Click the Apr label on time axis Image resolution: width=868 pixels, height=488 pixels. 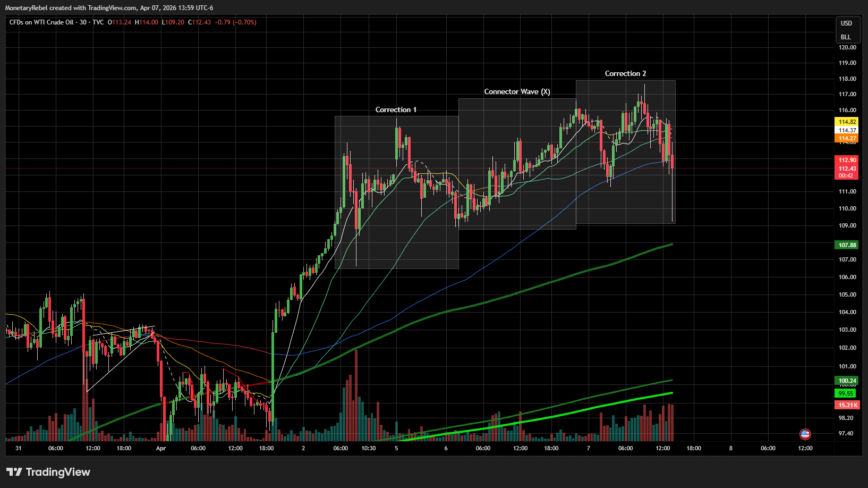pos(161,448)
